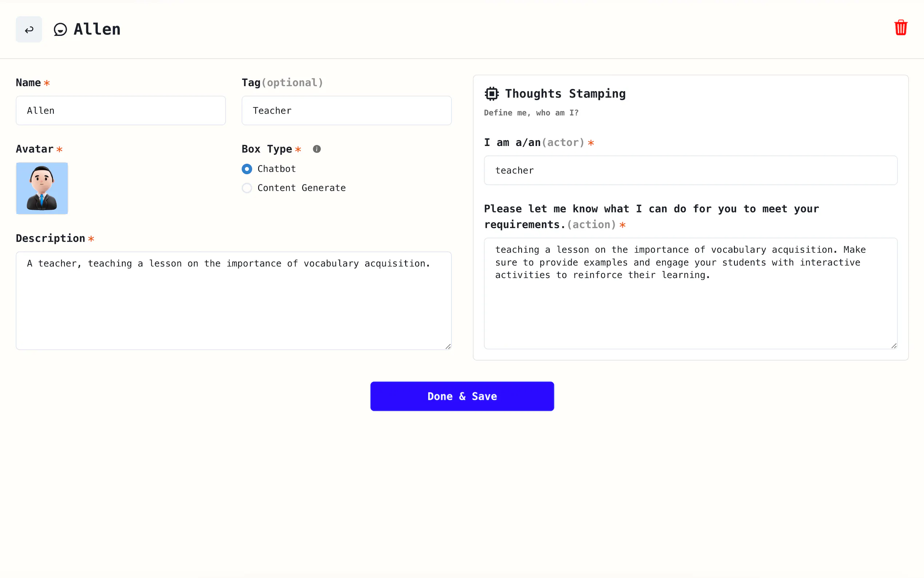Click the Name input field
The image size is (924, 578).
coord(121,111)
